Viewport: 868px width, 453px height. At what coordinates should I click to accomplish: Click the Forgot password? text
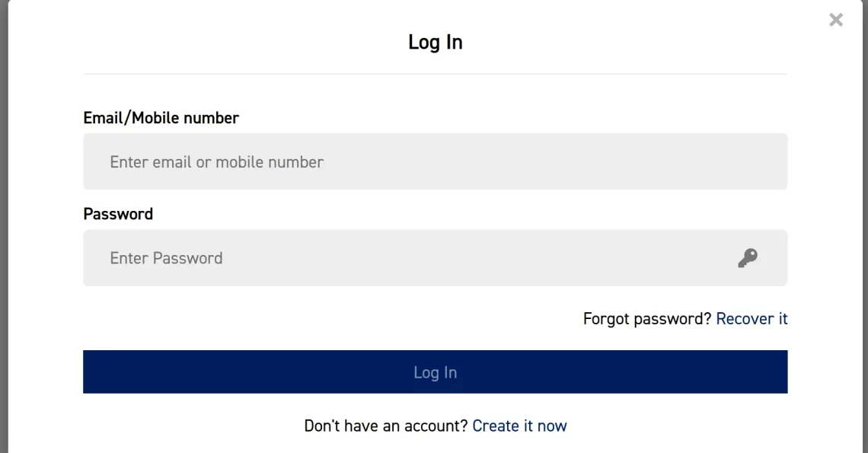coord(647,319)
